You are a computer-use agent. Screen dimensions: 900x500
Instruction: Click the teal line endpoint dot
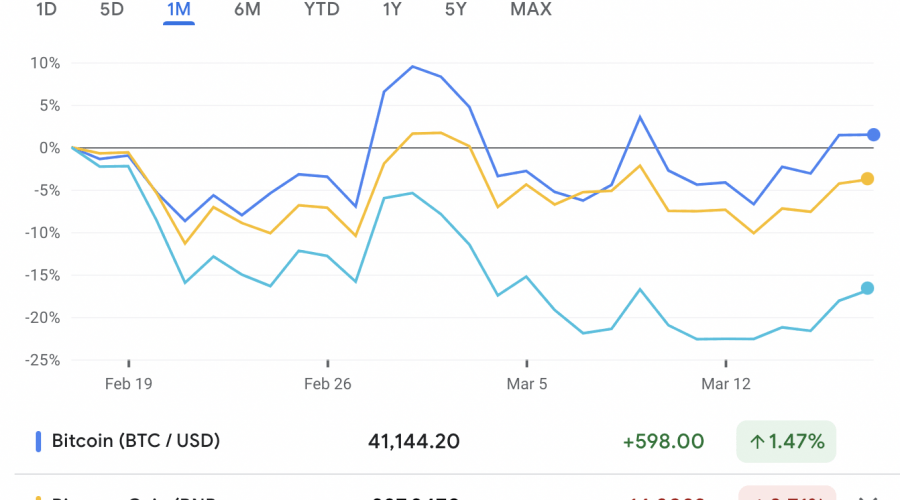[x=867, y=288]
